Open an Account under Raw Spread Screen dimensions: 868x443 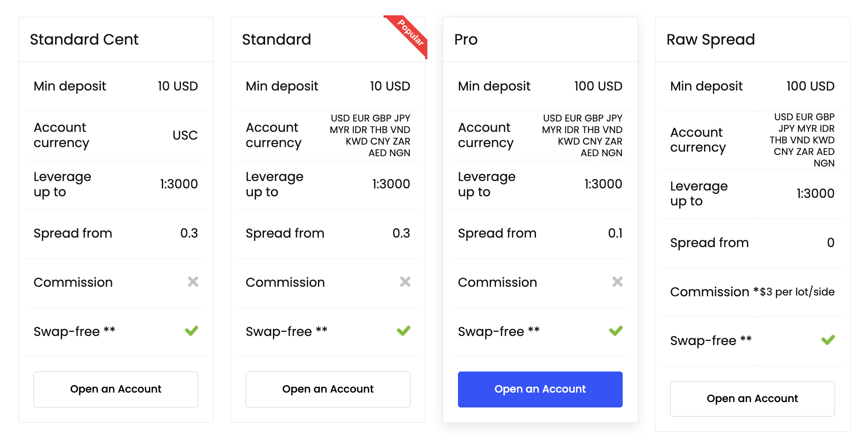752,398
